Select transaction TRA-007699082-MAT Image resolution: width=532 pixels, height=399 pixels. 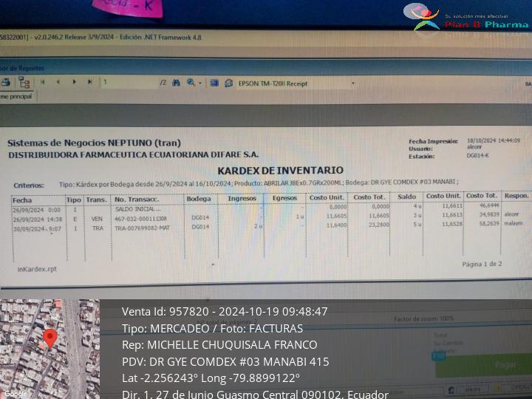pos(142,228)
